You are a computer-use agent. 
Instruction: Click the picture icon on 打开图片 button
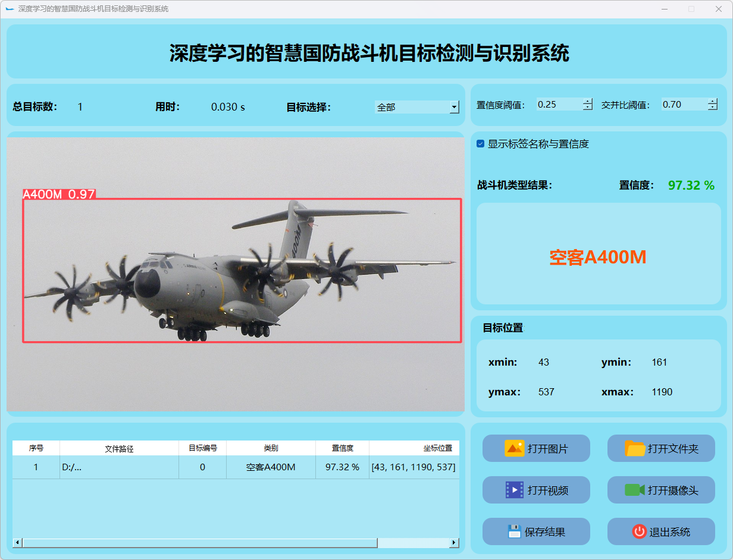coord(514,448)
